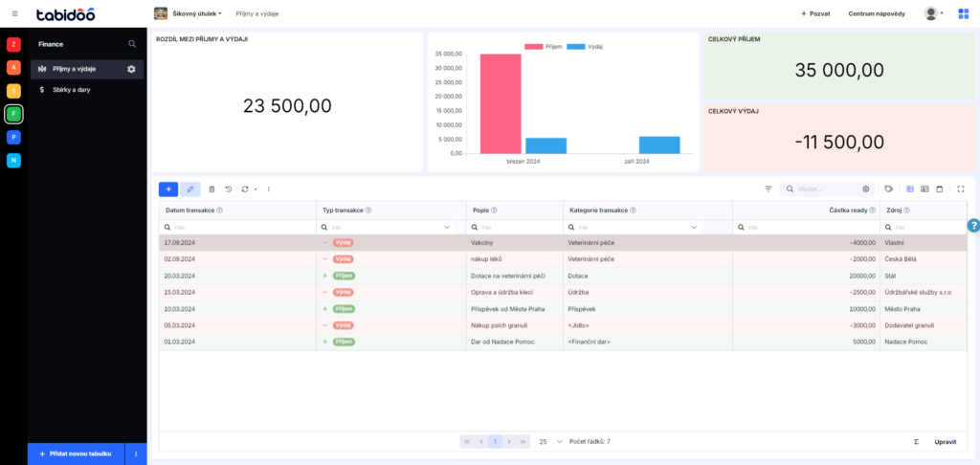Open the red Z application in sidebar
The image size is (980, 465).
coord(13,44)
